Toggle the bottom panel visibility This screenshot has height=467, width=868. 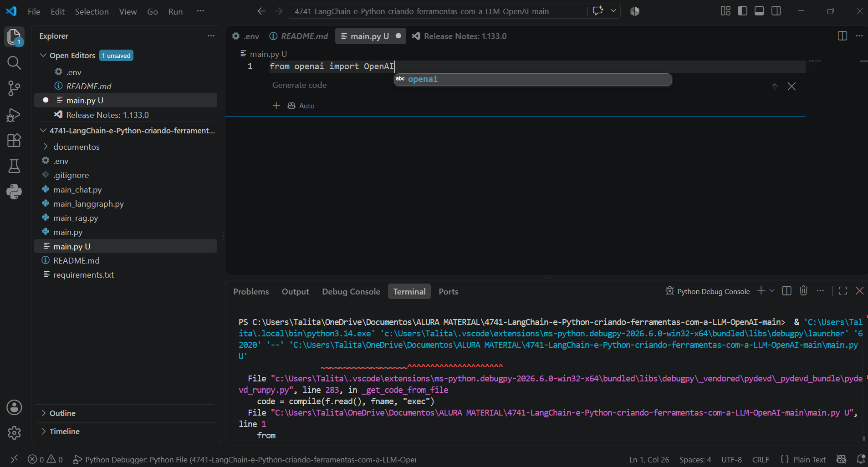click(759, 11)
